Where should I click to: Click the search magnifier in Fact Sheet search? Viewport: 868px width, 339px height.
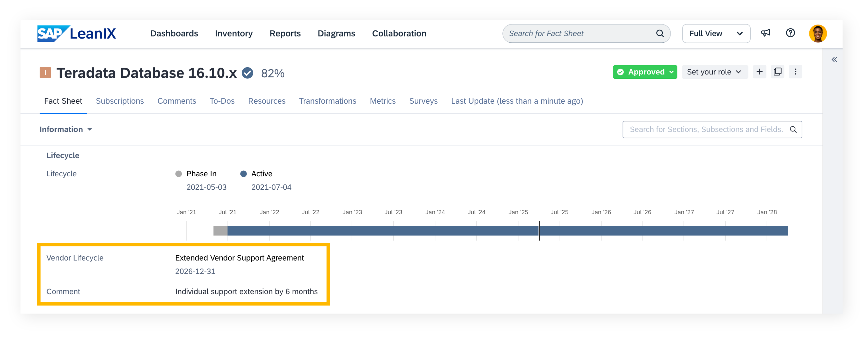click(x=660, y=33)
